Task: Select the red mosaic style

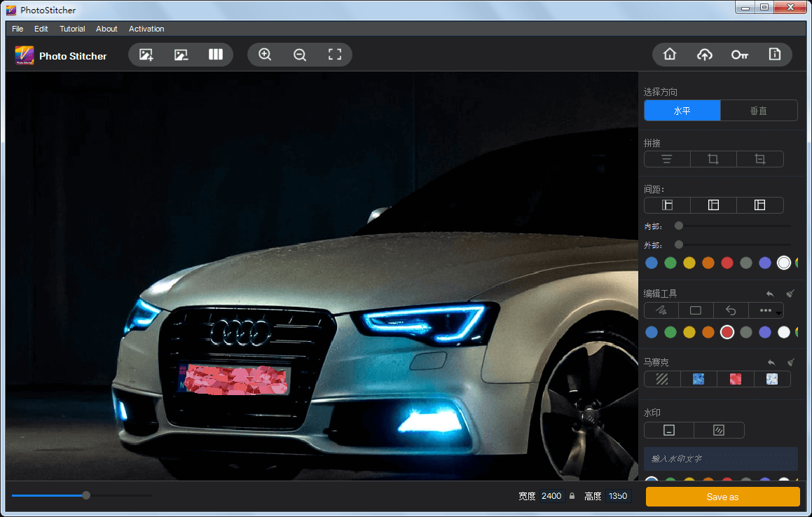Action: coord(736,379)
